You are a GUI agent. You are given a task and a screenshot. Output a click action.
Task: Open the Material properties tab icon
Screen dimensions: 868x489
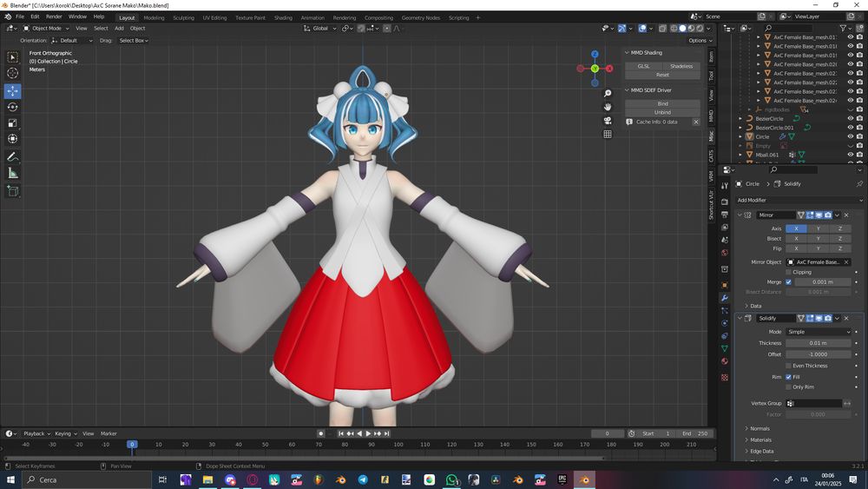tap(725, 362)
